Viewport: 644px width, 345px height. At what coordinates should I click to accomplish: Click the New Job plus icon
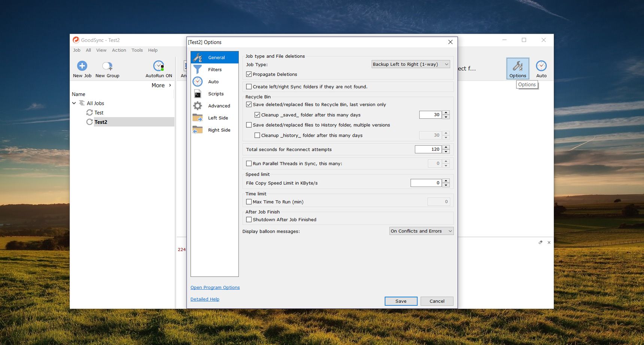82,66
